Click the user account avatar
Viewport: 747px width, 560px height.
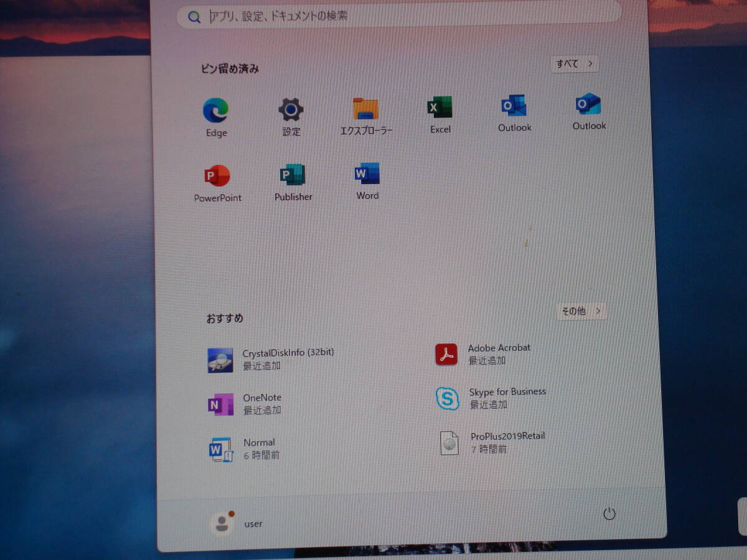pos(222,524)
